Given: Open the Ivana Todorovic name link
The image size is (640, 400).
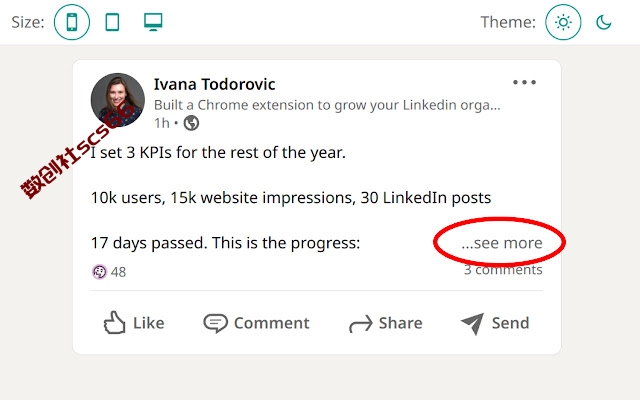Looking at the screenshot, I should (214, 84).
